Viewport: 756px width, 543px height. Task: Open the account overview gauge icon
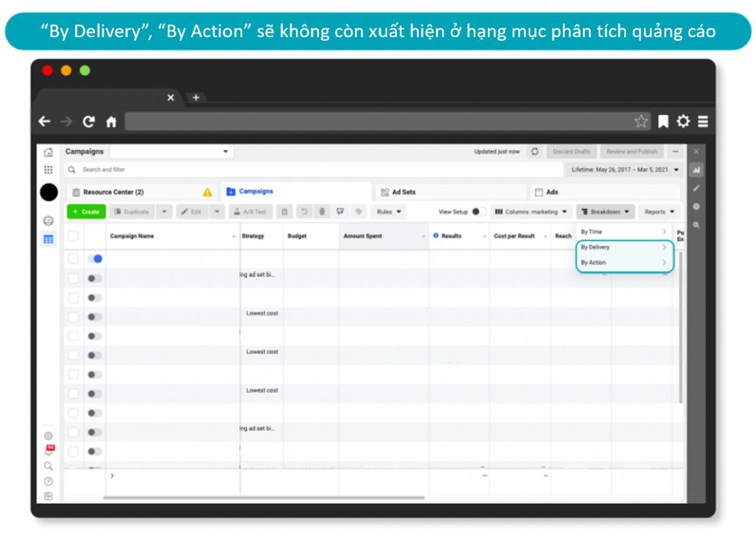coord(48,220)
